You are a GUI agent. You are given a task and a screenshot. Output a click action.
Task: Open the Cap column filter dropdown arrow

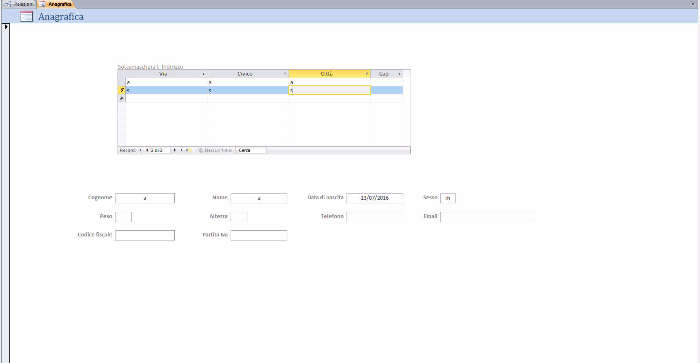pos(399,74)
